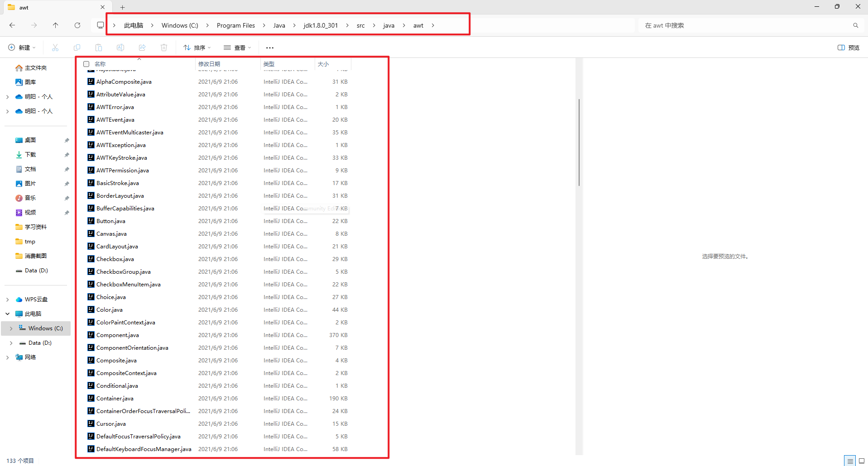
Task: Click 此电脑 in the address path
Action: click(134, 25)
